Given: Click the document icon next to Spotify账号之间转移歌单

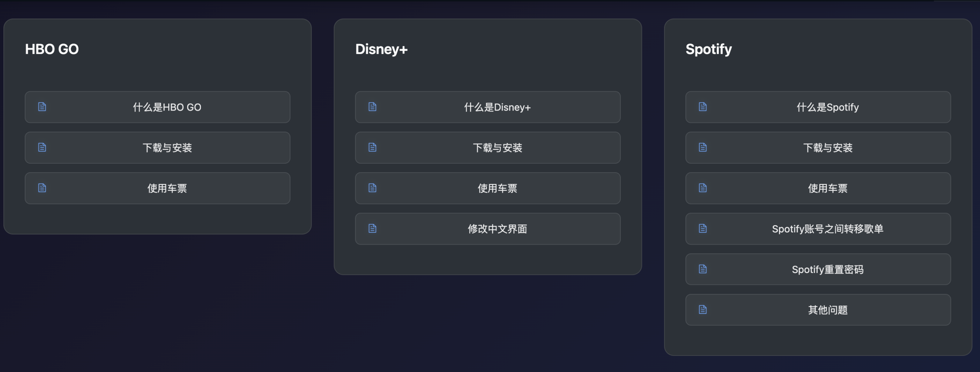Looking at the screenshot, I should click(x=703, y=229).
